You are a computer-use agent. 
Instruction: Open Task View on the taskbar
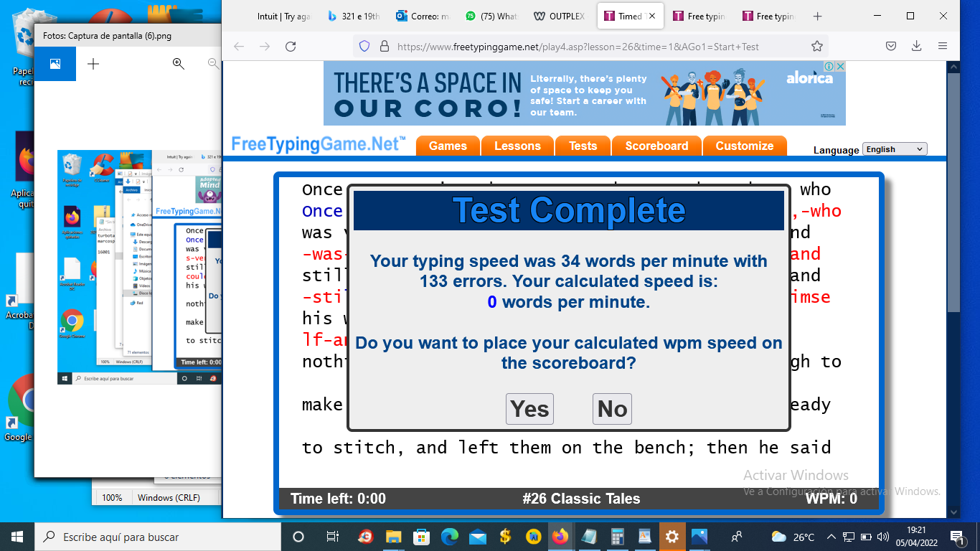(332, 537)
